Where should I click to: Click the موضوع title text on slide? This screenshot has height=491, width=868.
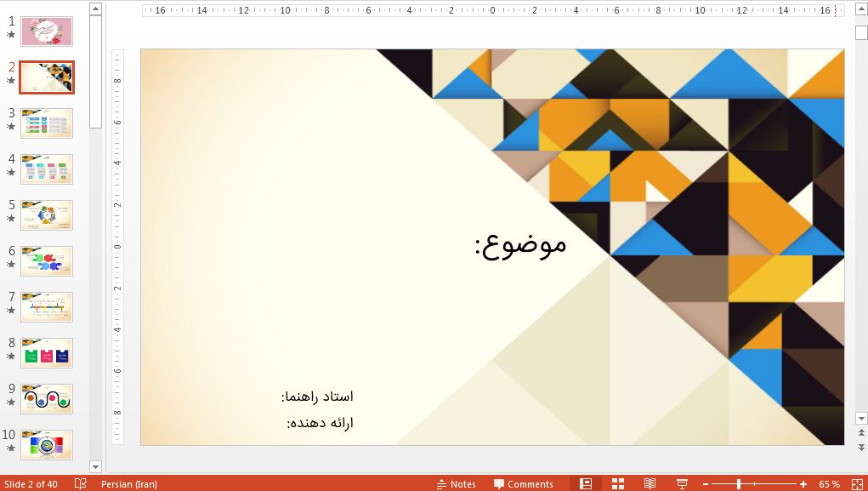click(x=520, y=244)
